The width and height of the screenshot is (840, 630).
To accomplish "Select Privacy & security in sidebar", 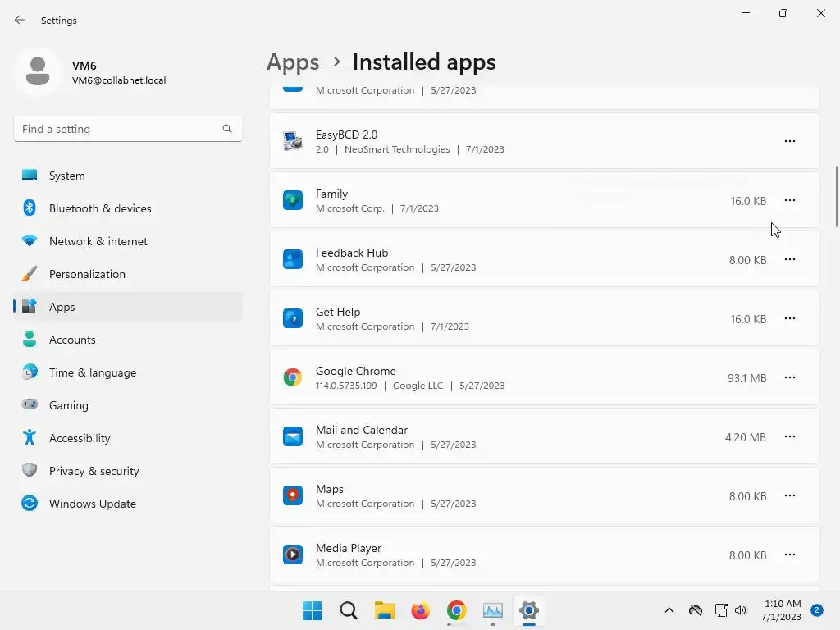I will tap(94, 471).
